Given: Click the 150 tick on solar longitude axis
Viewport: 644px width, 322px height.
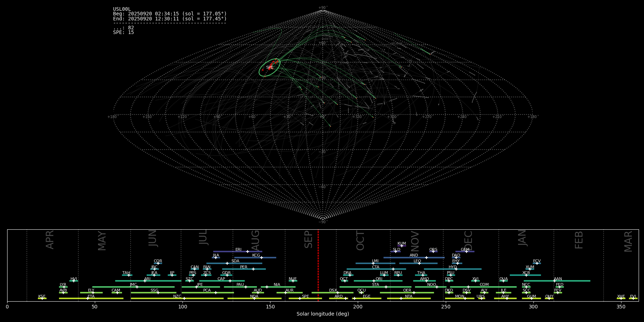Looking at the screenshot, I should pyautogui.click(x=270, y=307).
